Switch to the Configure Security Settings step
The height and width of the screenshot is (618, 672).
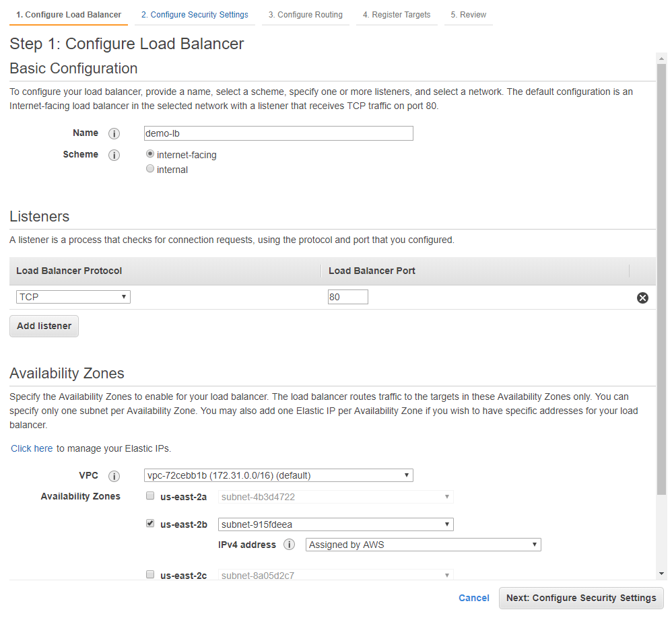click(x=195, y=13)
